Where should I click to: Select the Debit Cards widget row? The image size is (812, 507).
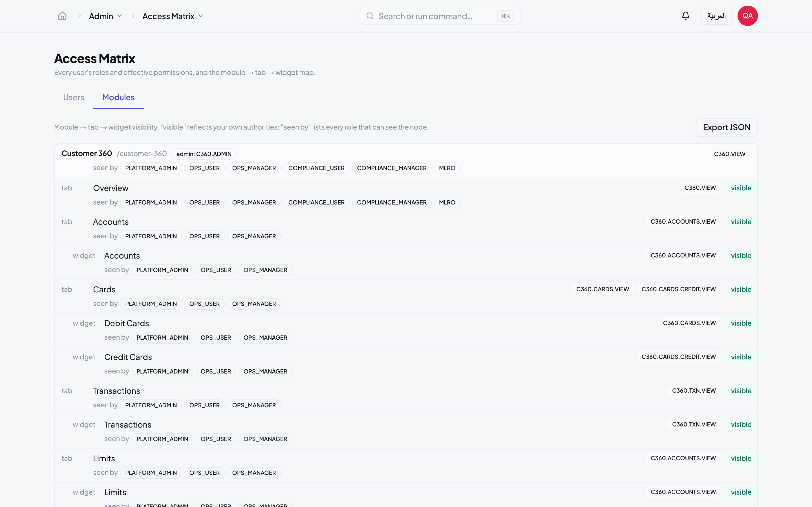coord(406,330)
